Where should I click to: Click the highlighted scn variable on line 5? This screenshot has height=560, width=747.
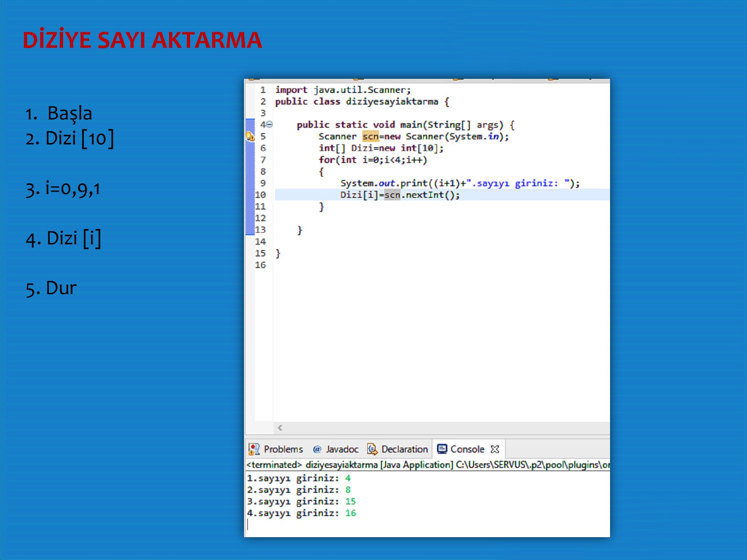click(x=370, y=136)
